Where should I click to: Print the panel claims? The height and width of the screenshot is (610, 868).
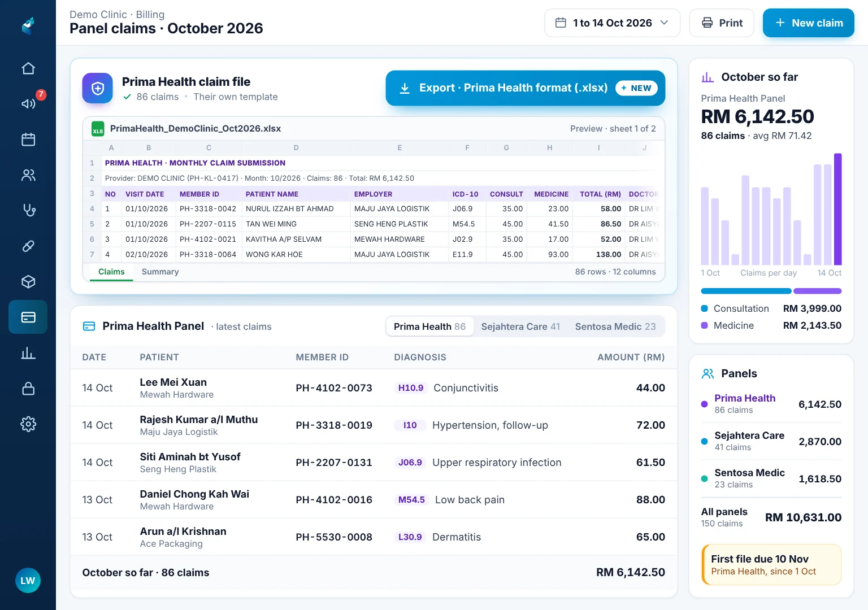click(722, 23)
